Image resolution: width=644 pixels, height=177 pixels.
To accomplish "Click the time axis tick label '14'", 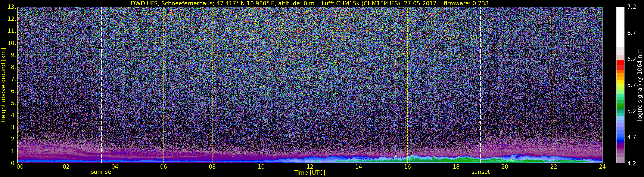I will tap(358, 167).
